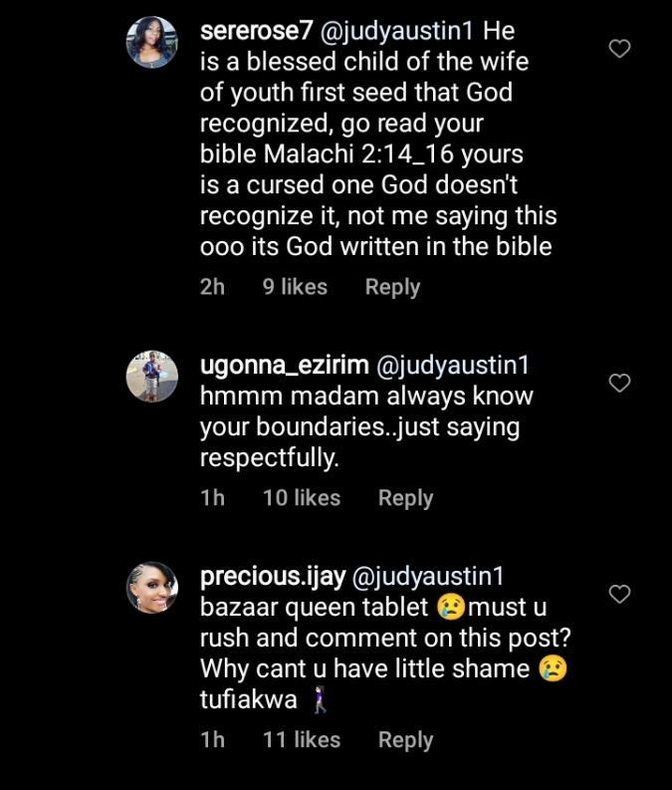The width and height of the screenshot is (672, 790).
Task: View the 9 likes on sererose7's comment
Action: click(x=295, y=287)
